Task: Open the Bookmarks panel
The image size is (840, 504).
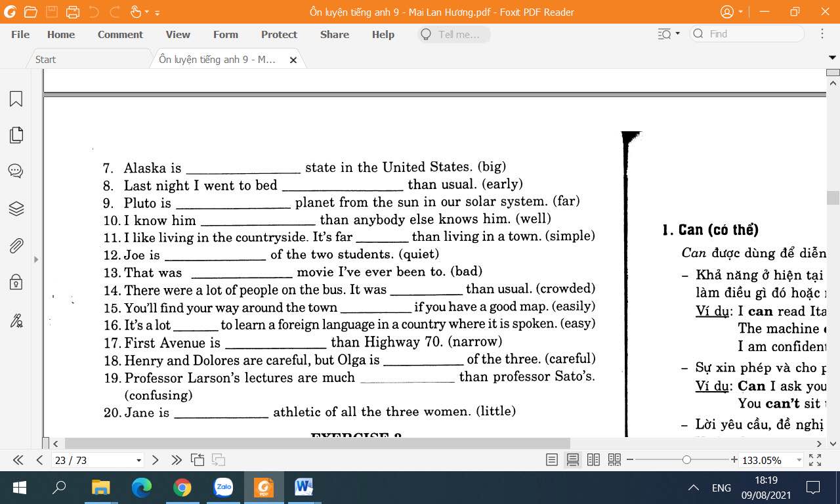Action: [x=16, y=98]
